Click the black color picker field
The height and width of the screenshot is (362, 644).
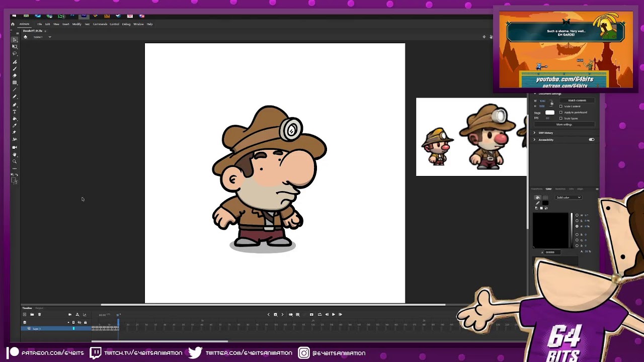pos(551,230)
